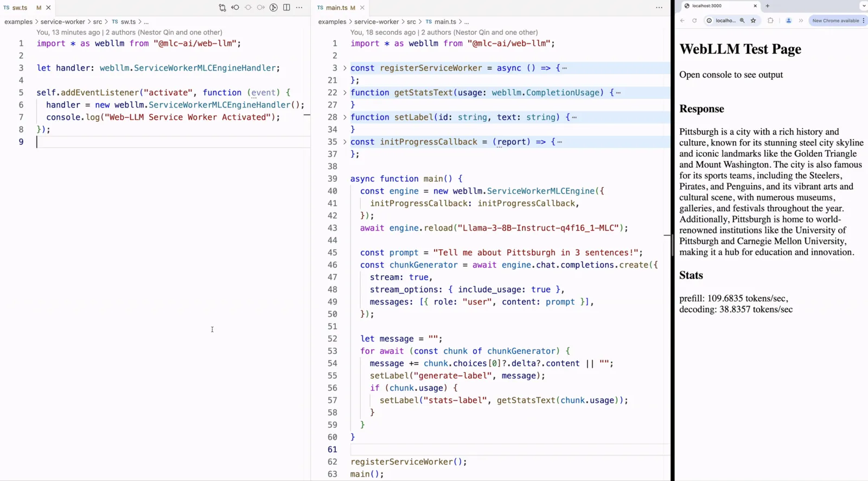Split the sw.ts editor to the right

(x=286, y=8)
